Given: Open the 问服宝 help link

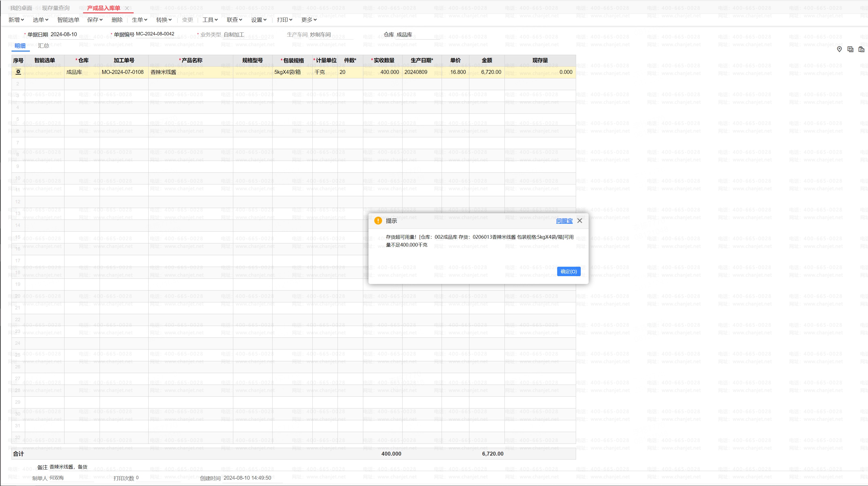Looking at the screenshot, I should pos(564,221).
